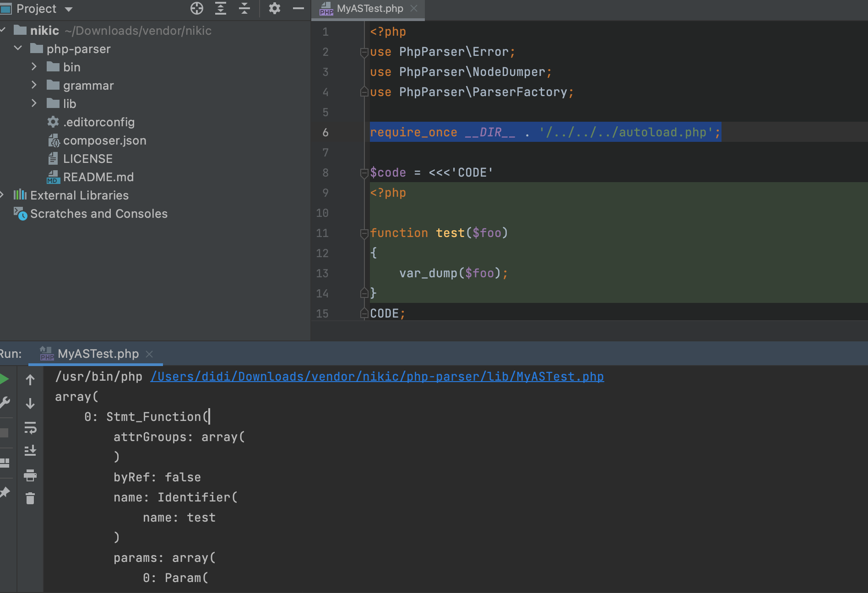
Task: Click gutter line number 6
Action: click(x=325, y=133)
